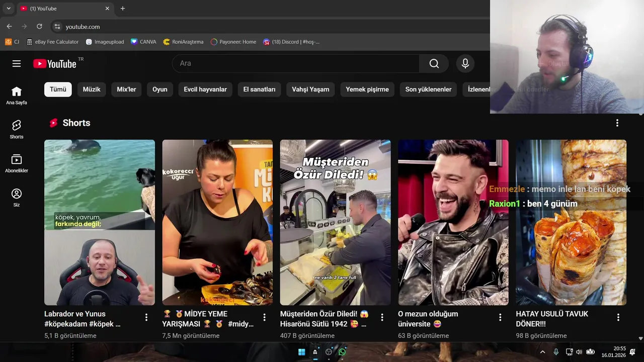Open WhatsApp from the taskbar
Screen dimensions: 644x362
click(x=342, y=352)
